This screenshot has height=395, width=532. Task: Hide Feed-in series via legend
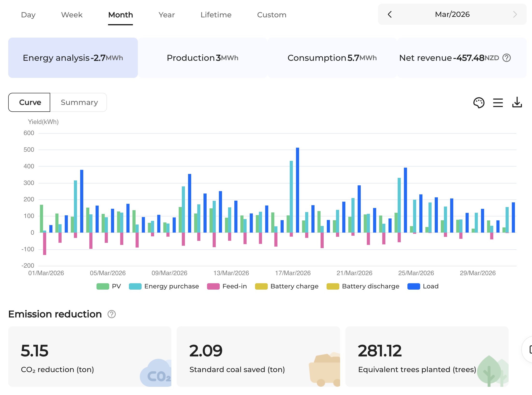point(227,286)
